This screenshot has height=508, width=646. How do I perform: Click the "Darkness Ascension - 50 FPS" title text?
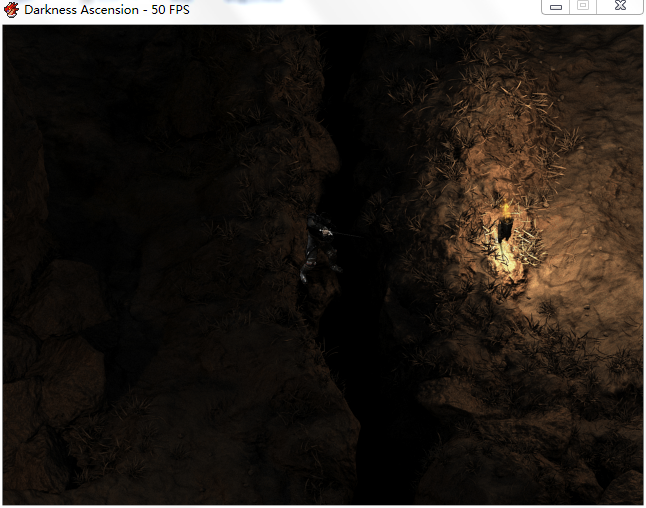click(x=107, y=10)
